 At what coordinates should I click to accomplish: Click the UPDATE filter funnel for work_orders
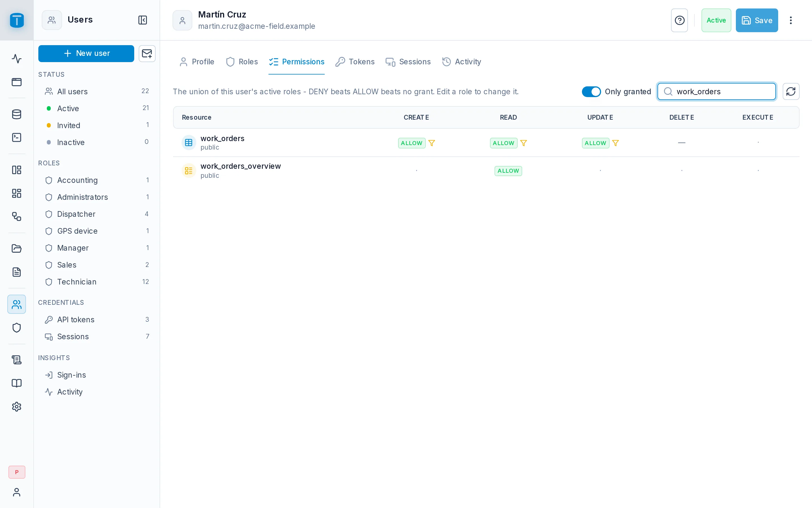(x=615, y=143)
